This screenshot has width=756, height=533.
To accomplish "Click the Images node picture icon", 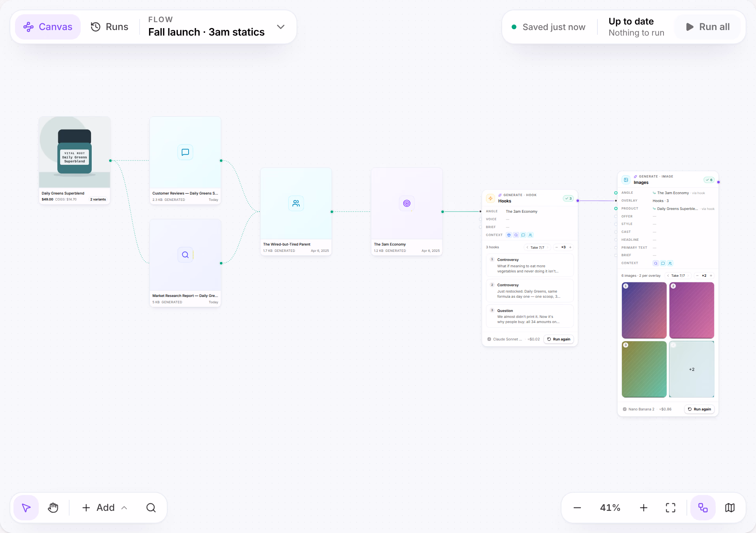I will (626, 180).
